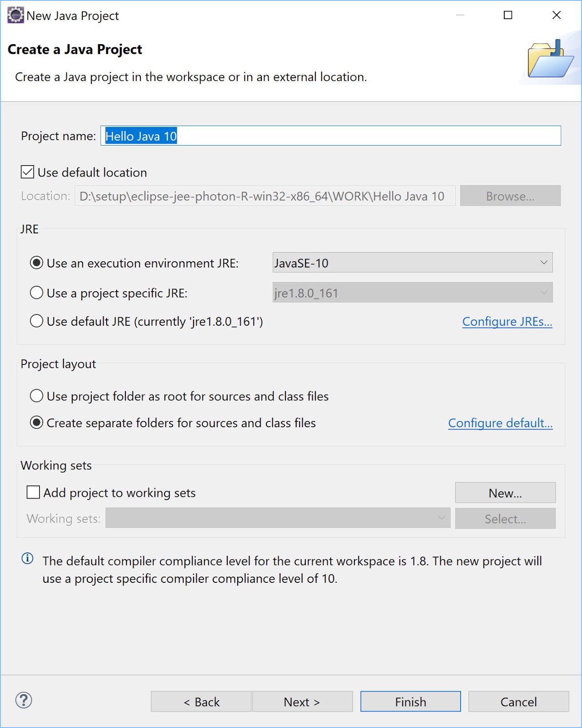Select Create separate folders radio option
This screenshot has height=728, width=582.
pyautogui.click(x=36, y=422)
